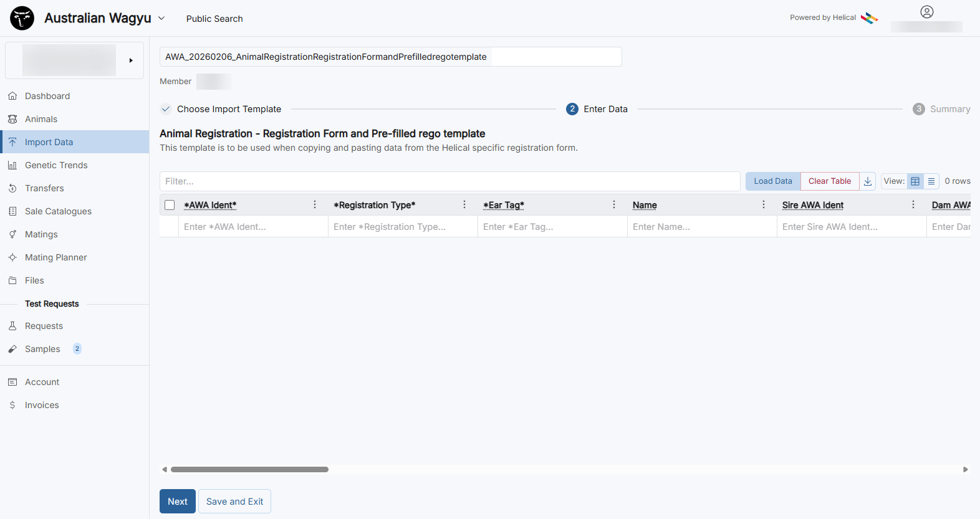Focus the Filter text field
This screenshot has width=980, height=519.
(x=449, y=181)
